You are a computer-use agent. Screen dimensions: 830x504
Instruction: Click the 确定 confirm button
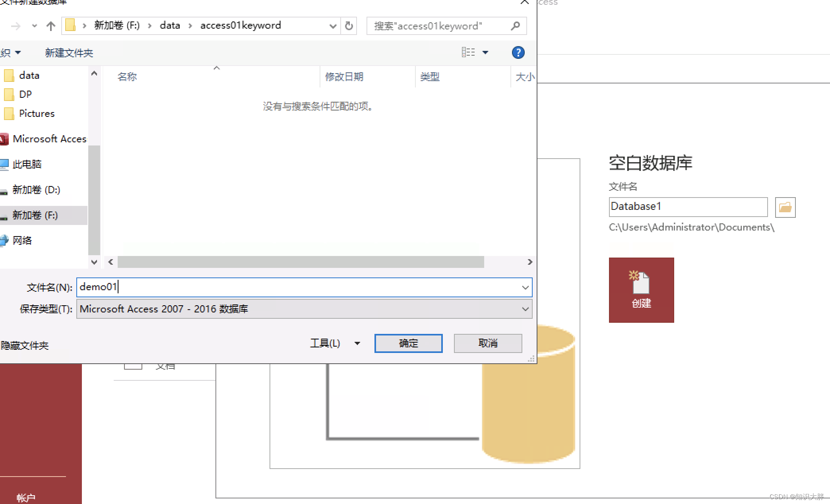pos(408,343)
